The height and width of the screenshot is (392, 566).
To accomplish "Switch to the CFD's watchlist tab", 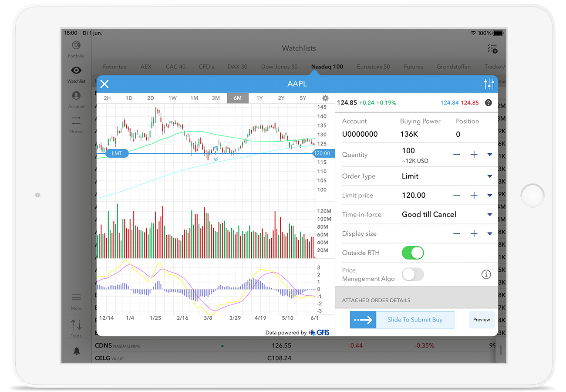I will coord(206,67).
